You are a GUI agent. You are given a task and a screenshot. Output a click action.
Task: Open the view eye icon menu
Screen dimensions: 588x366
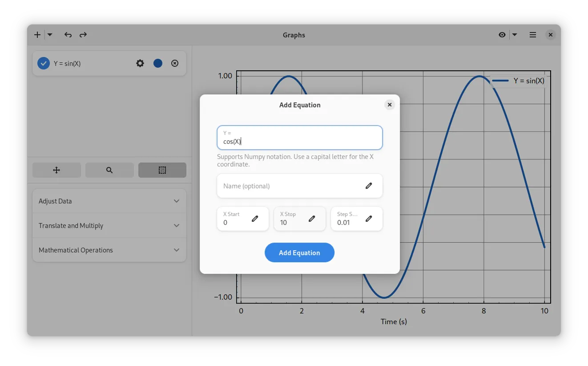(x=502, y=35)
